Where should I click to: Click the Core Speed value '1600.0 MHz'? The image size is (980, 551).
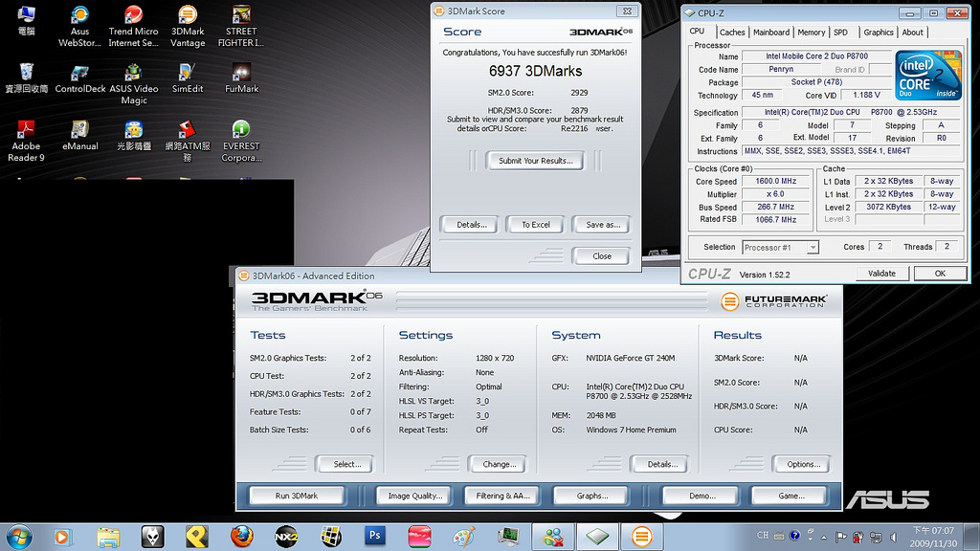click(775, 181)
